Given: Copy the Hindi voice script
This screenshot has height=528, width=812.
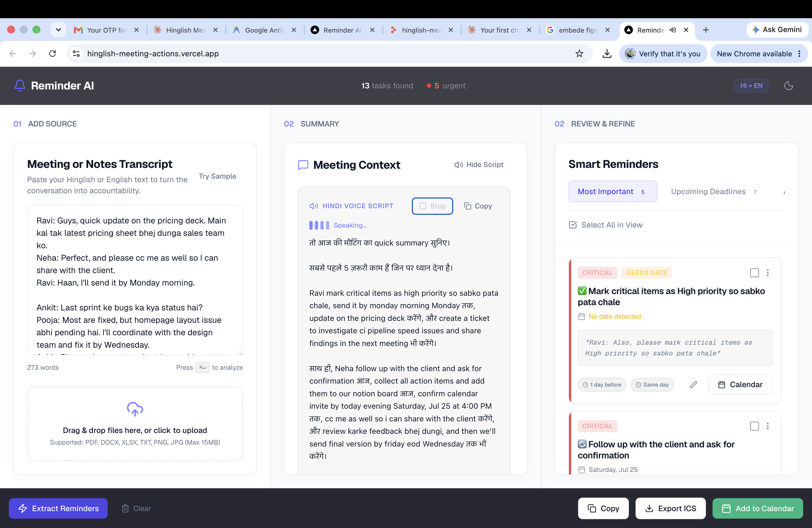Looking at the screenshot, I should click(478, 206).
